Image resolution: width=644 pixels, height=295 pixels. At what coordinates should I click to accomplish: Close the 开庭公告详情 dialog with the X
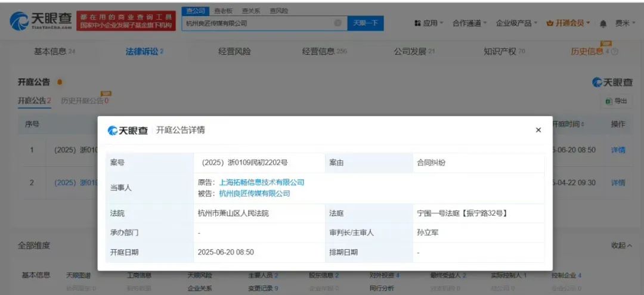click(x=538, y=130)
